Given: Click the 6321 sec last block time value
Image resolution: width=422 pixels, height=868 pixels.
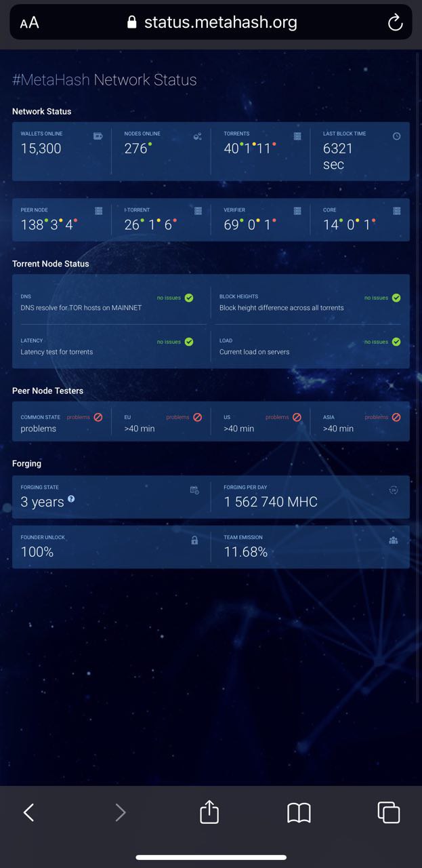Looking at the screenshot, I should [338, 157].
